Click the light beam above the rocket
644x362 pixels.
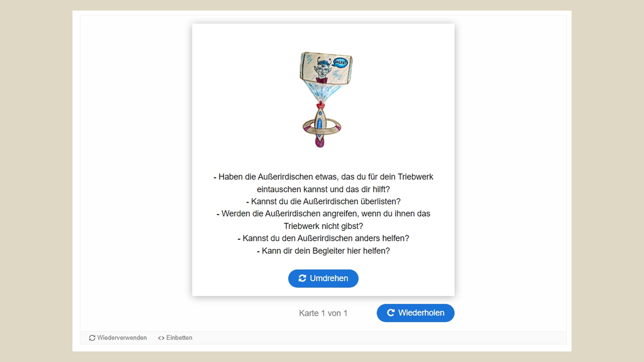coord(322,92)
